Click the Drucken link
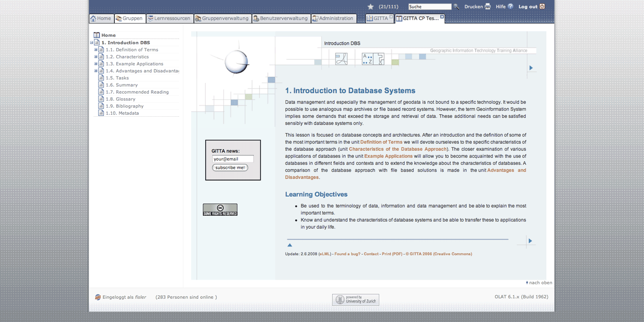 click(x=473, y=7)
